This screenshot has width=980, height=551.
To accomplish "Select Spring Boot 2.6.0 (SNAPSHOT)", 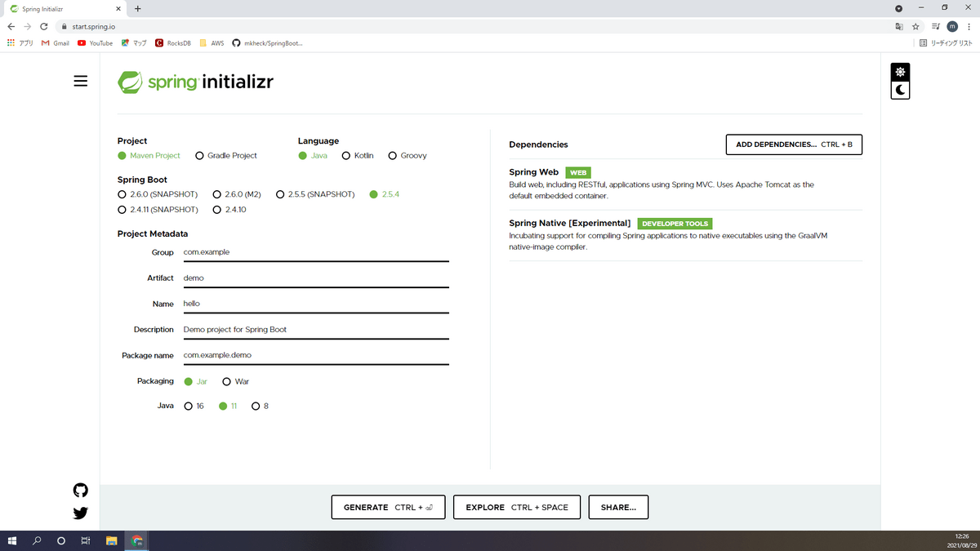I will (158, 194).
